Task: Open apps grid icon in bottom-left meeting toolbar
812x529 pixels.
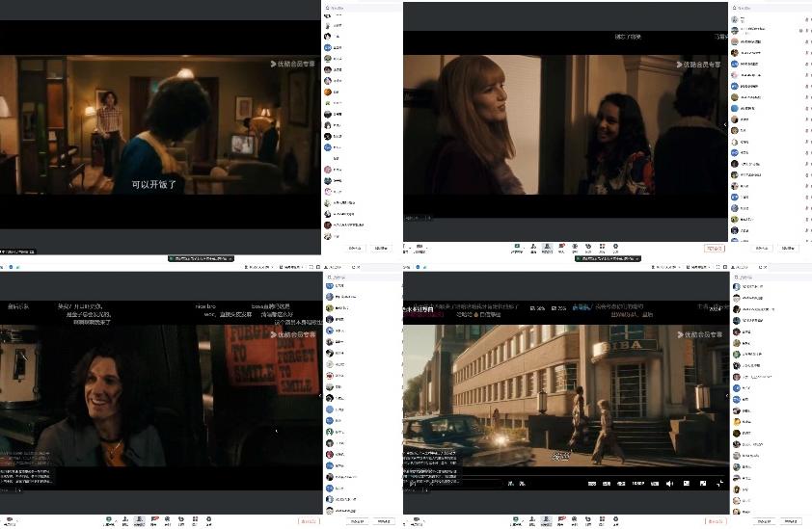Action: [195, 521]
